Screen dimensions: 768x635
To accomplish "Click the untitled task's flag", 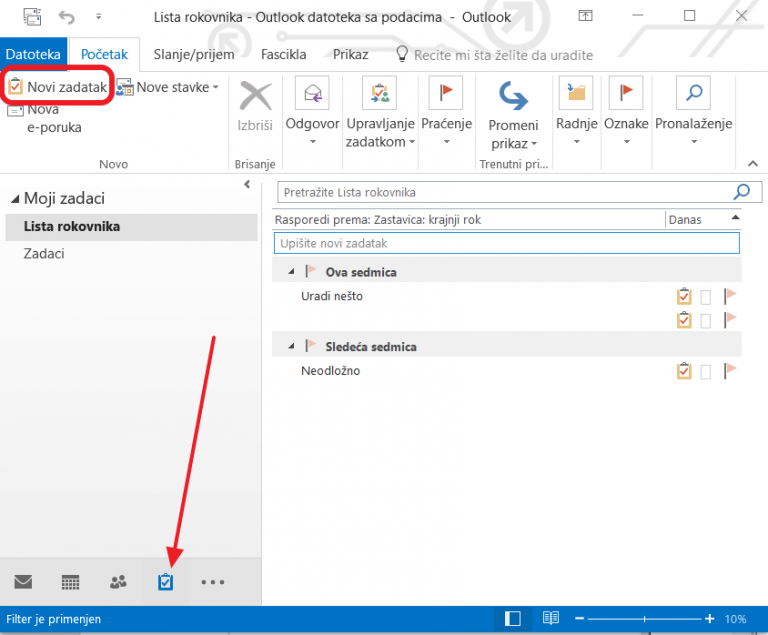I will 730,319.
